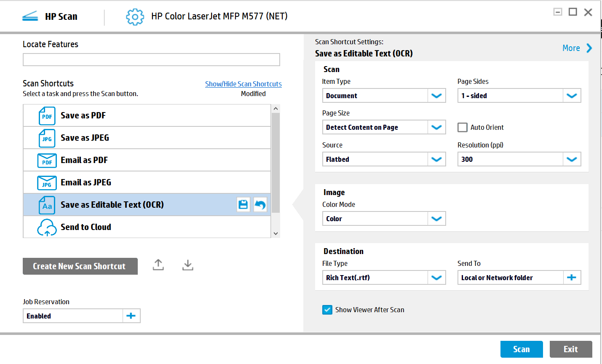Screen dimensions: 602x364
Task: Click the Send to Cloud icon
Action: 47,227
